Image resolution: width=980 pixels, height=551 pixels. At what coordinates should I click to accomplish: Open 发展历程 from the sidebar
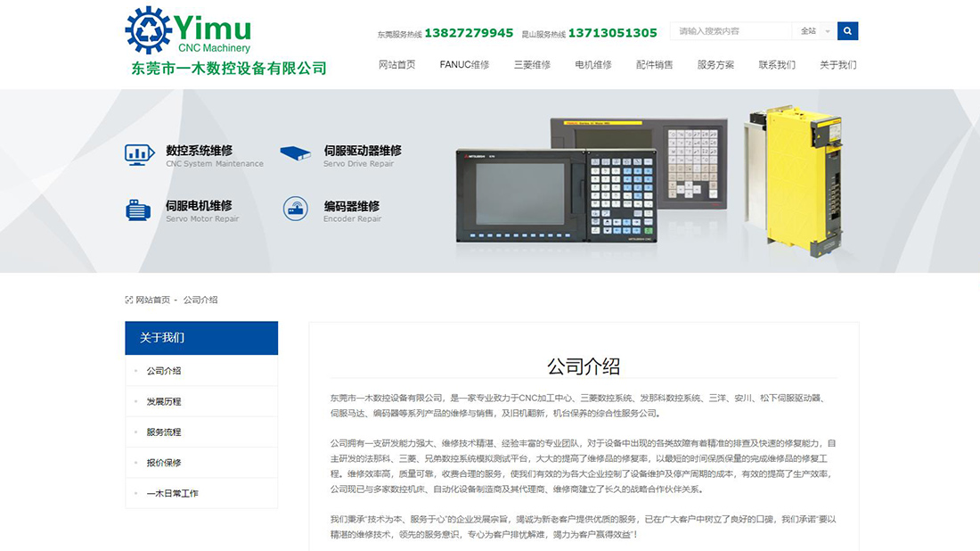tap(164, 402)
